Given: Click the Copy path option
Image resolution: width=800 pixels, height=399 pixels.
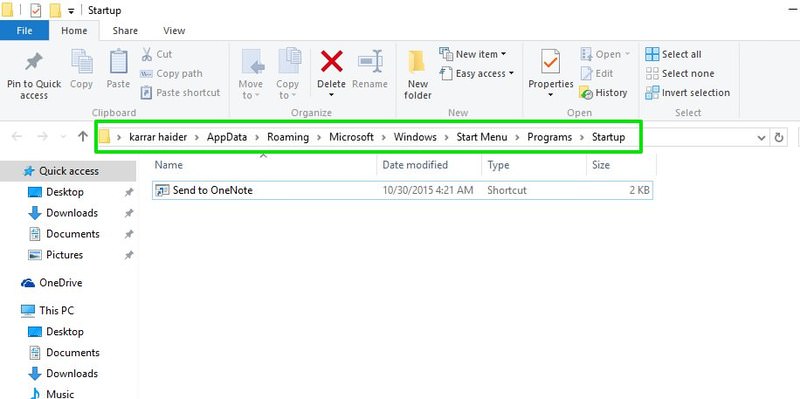Looking at the screenshot, I should 171,73.
